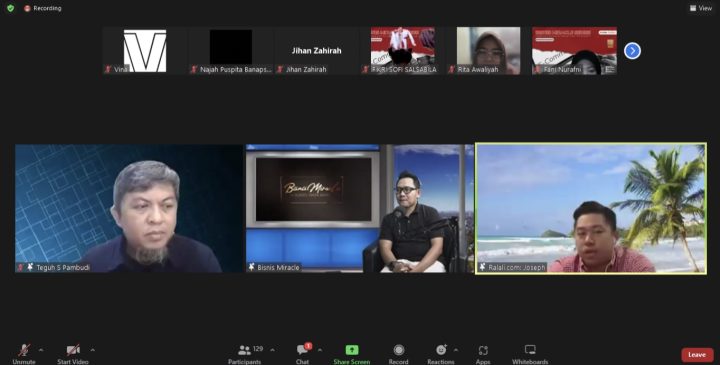
Task: Unmute the microphone in the toolbar
Action: point(24,350)
